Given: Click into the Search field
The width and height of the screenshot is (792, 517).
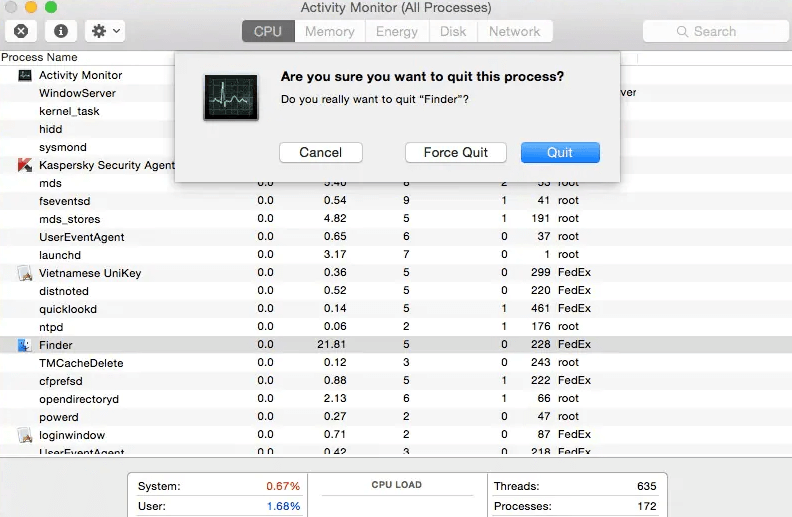Looking at the screenshot, I should pyautogui.click(x=714, y=31).
